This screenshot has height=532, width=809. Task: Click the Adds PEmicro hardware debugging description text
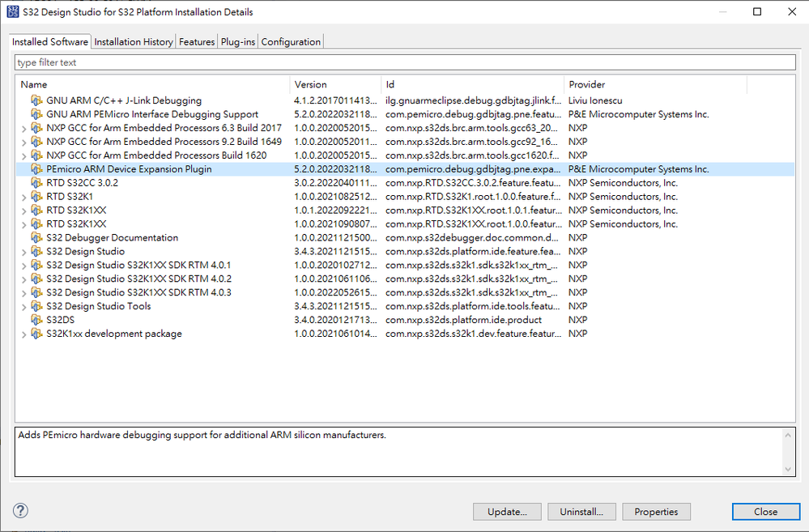[x=202, y=435]
